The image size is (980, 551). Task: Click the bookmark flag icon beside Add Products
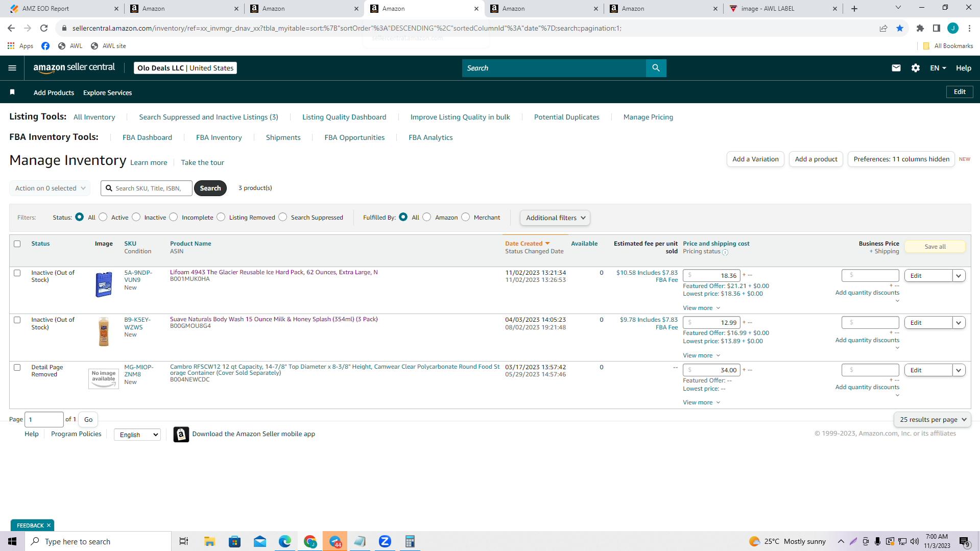click(x=12, y=92)
